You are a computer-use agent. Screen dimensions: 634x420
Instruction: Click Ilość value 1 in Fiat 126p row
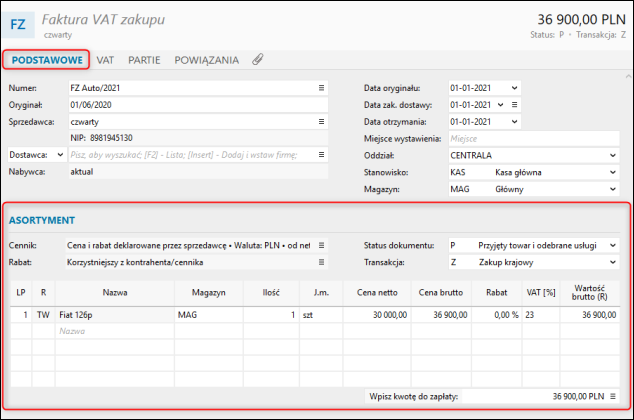pyautogui.click(x=271, y=314)
